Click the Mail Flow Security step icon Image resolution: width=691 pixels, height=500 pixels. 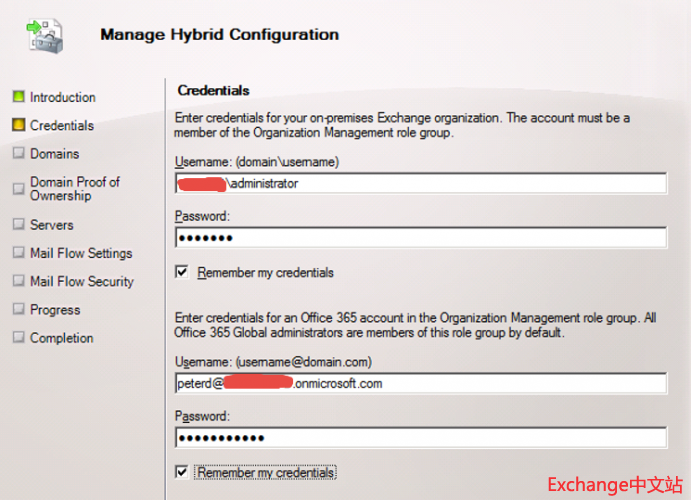tap(18, 281)
